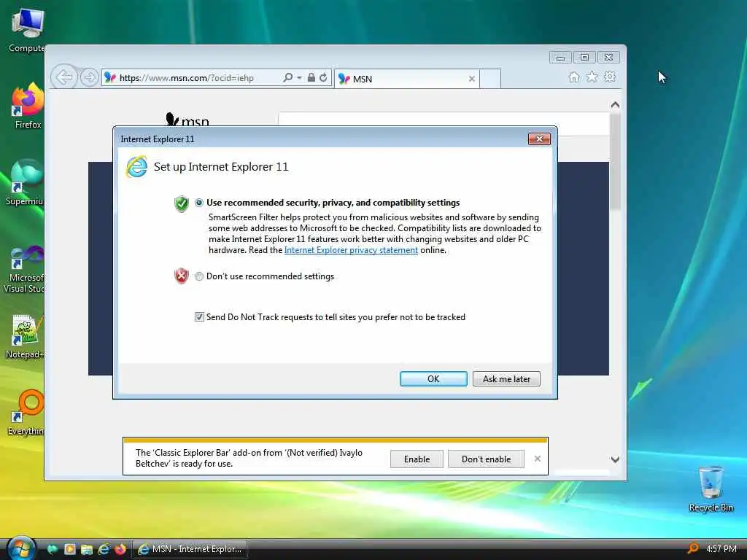Select Don't use recommended settings option
The width and height of the screenshot is (747, 560).
pos(199,276)
